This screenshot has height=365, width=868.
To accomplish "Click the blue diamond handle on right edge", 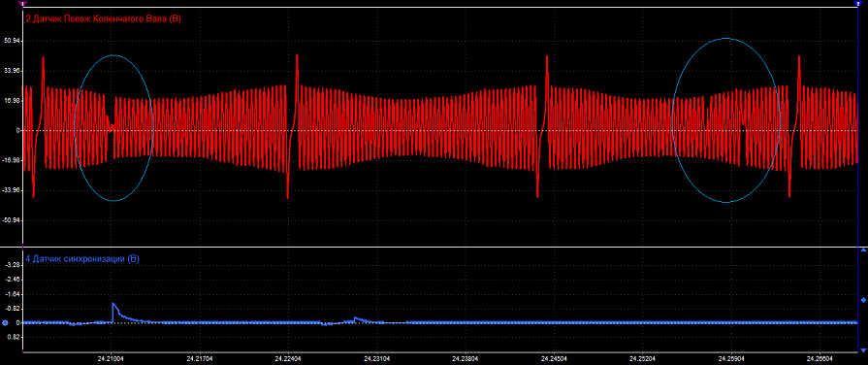I will pos(862,300).
